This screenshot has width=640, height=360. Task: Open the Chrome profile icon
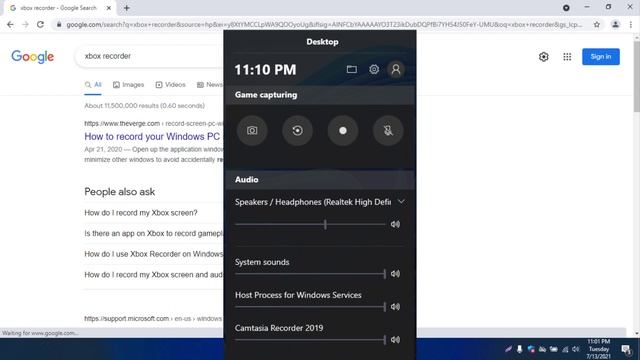pos(616,24)
